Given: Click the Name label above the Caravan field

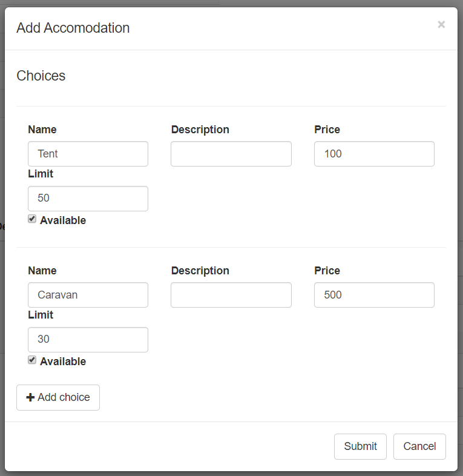Looking at the screenshot, I should (42, 271).
